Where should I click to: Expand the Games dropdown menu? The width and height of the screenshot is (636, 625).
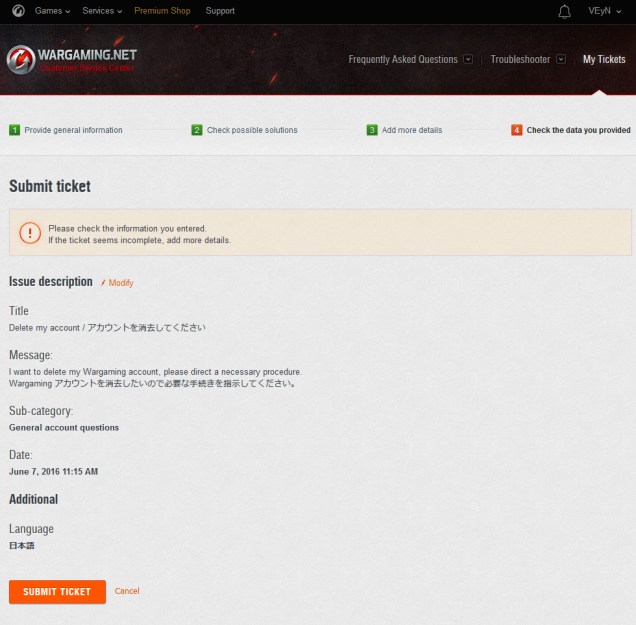52,11
